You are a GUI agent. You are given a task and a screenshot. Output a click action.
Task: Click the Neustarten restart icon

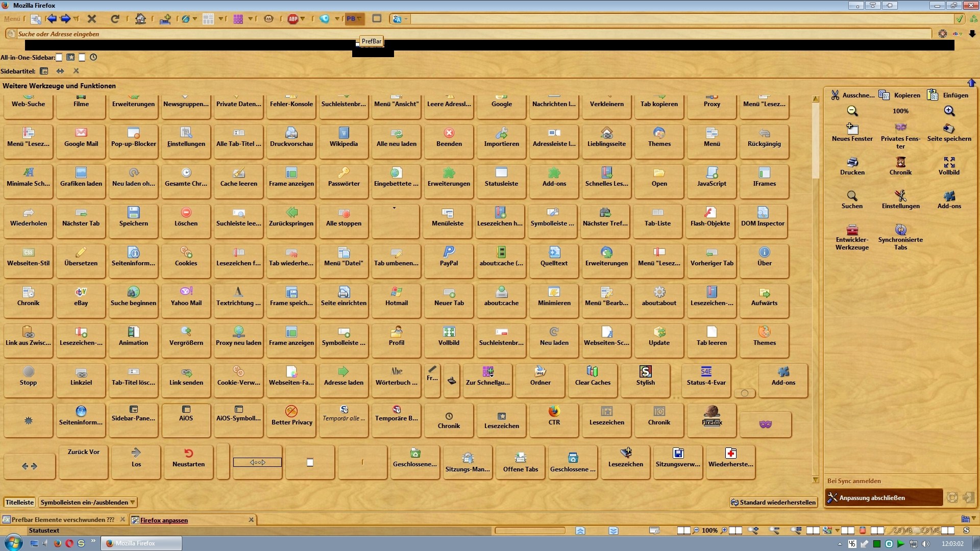(x=188, y=454)
